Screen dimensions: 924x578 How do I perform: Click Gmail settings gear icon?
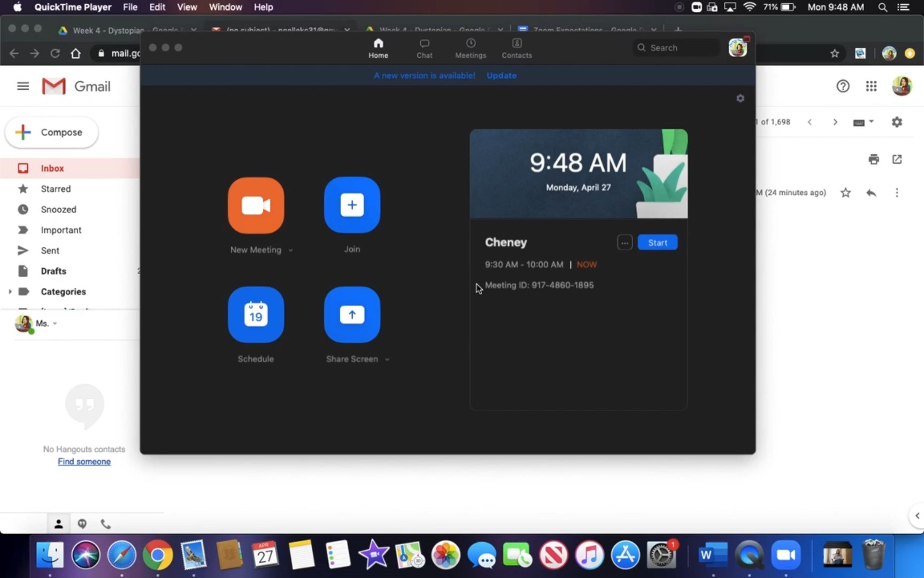897,122
